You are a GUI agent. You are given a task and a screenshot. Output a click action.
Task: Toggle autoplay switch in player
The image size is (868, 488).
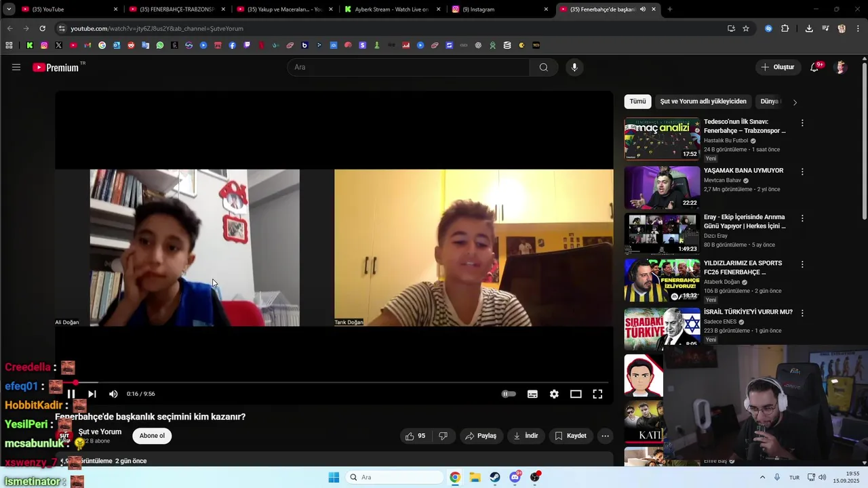click(509, 394)
